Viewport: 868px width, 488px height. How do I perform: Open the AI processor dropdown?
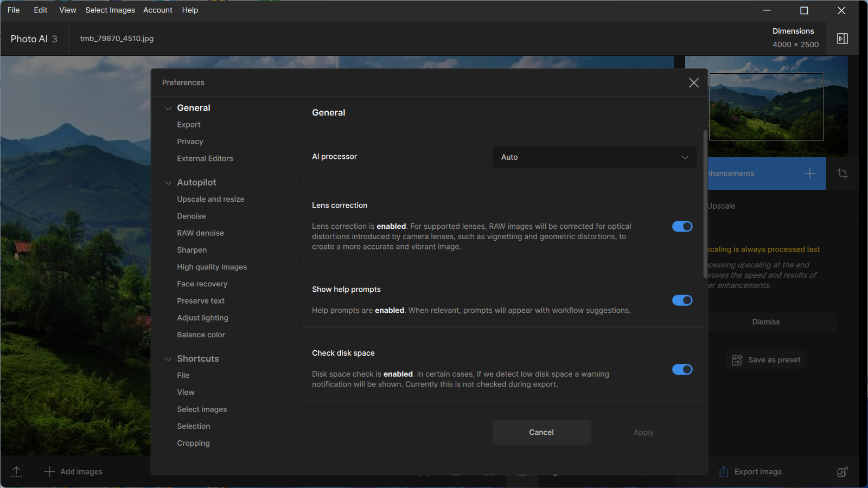595,157
